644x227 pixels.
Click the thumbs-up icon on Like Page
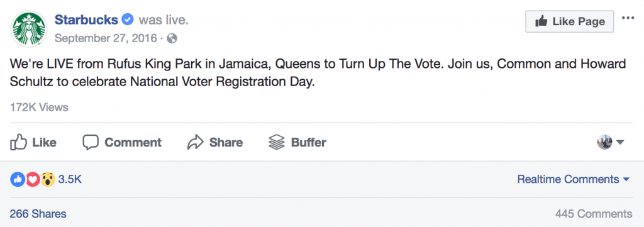[x=541, y=21]
